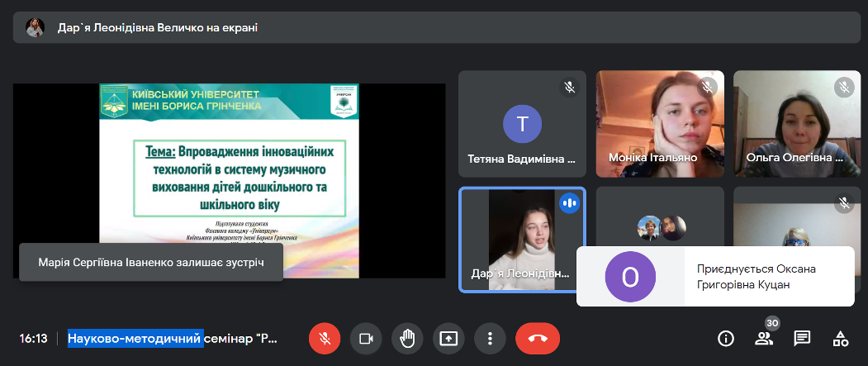Viewport: 868px width, 366px height.
Task: Click muted mic icon on Моніка tile
Action: click(x=707, y=87)
